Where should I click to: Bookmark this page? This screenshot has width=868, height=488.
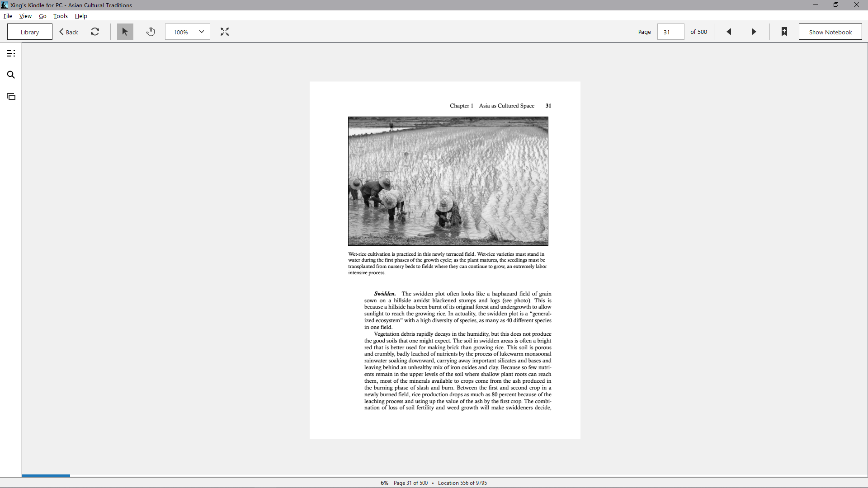(x=784, y=32)
